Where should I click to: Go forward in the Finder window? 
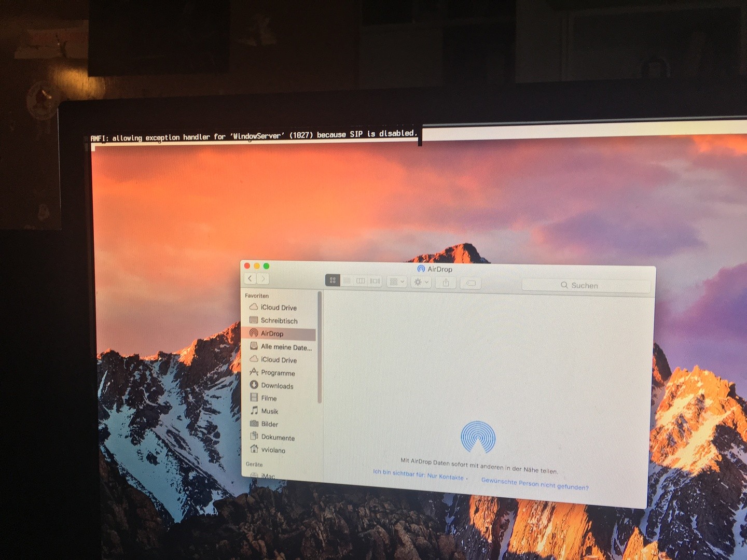click(x=263, y=279)
